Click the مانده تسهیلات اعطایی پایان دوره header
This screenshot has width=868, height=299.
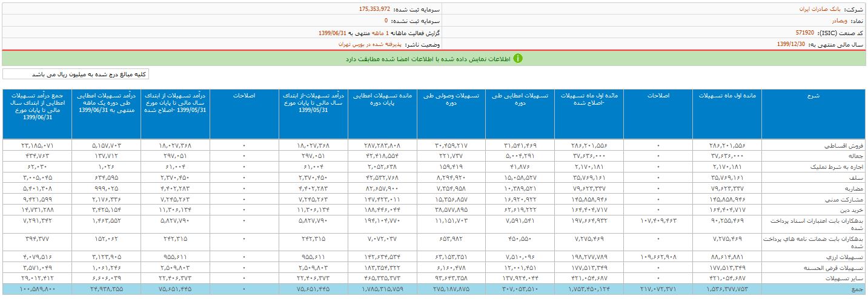382,99
